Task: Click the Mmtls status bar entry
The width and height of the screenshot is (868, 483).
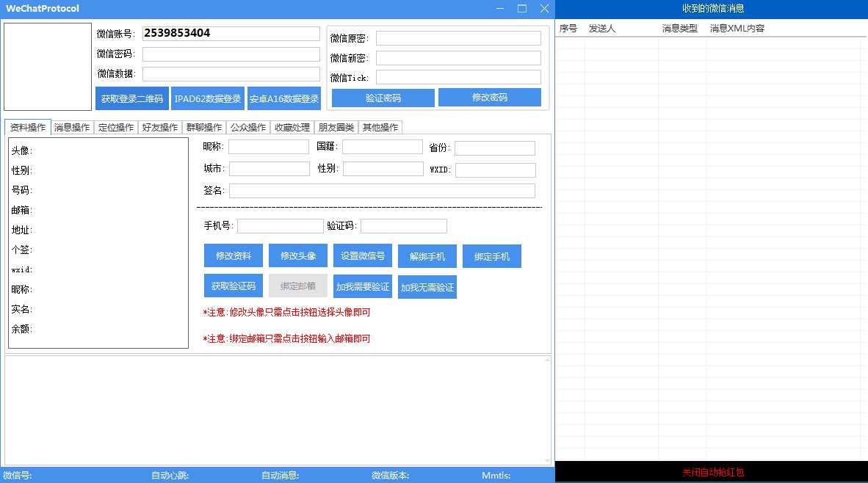Action: (496, 475)
